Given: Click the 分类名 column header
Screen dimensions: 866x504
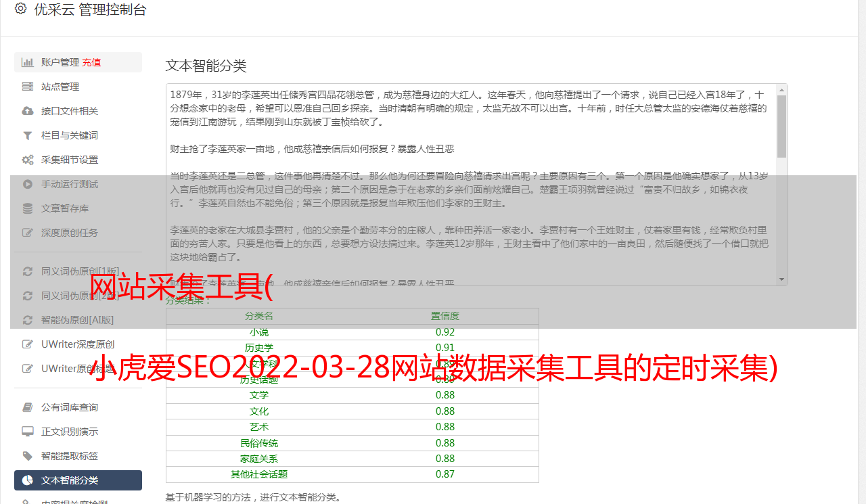Looking at the screenshot, I should click(259, 316).
